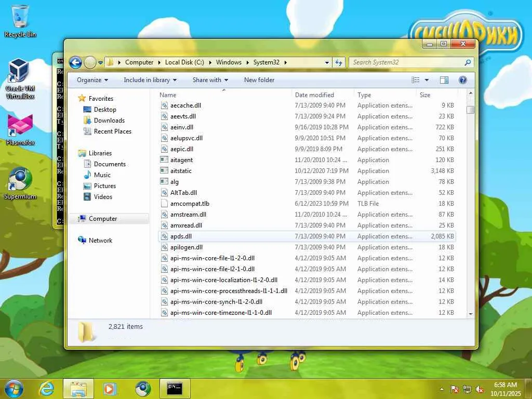The height and width of the screenshot is (399, 532).
Task: Click the Search System32 field
Action: click(x=411, y=62)
